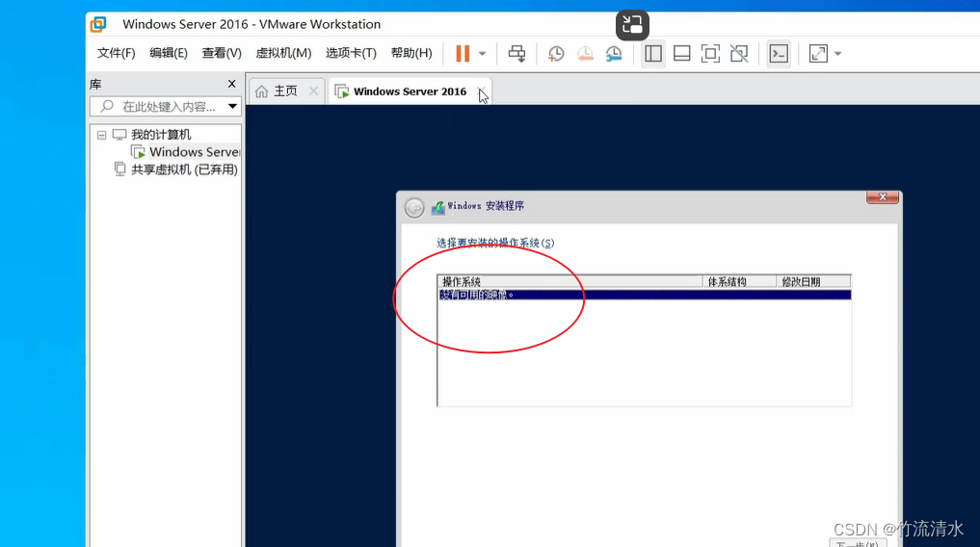Open the 查看(V) menu

point(222,53)
